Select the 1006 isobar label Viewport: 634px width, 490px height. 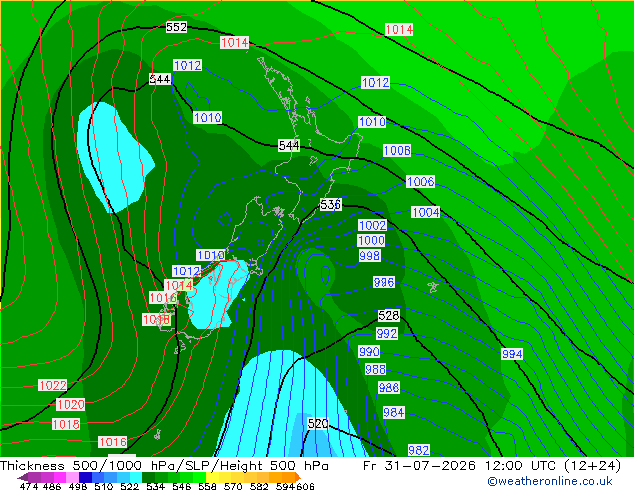tap(421, 182)
